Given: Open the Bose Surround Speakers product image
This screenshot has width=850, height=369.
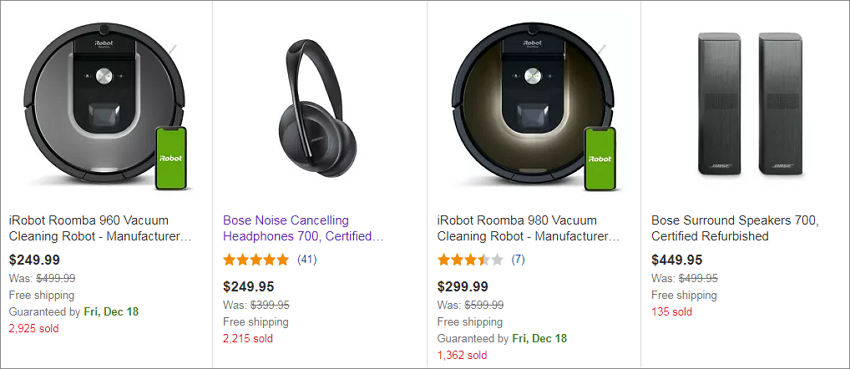Looking at the screenshot, I should point(750,103).
